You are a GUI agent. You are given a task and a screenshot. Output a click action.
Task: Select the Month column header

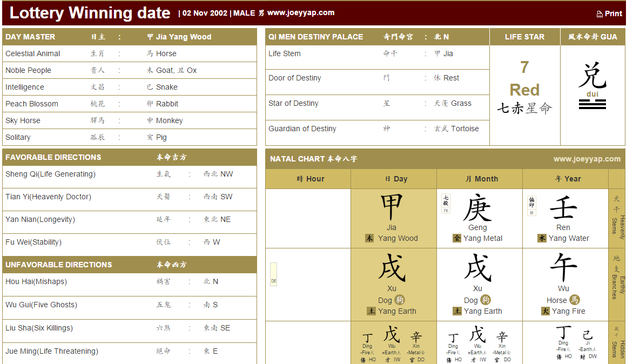coord(480,179)
